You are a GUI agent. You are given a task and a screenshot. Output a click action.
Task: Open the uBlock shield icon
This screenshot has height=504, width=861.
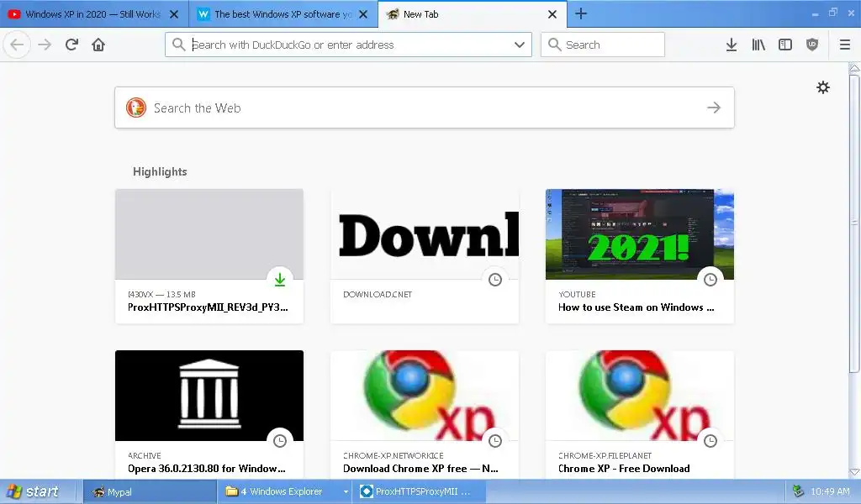[812, 45]
